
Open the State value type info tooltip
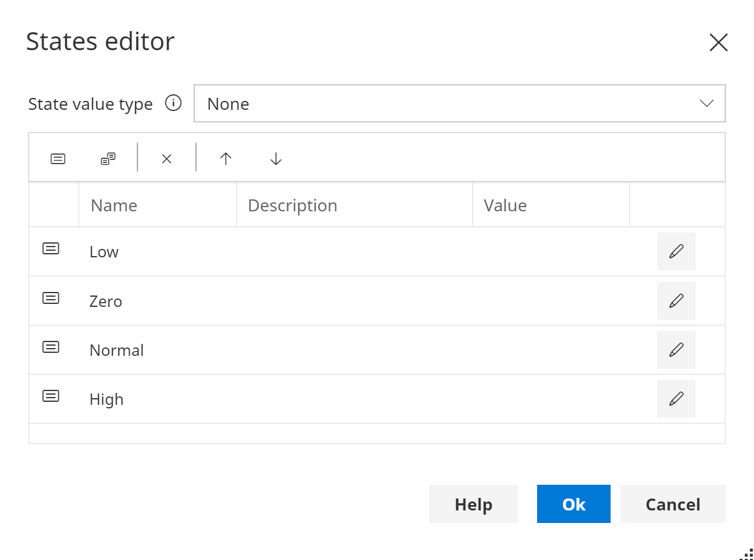[173, 103]
